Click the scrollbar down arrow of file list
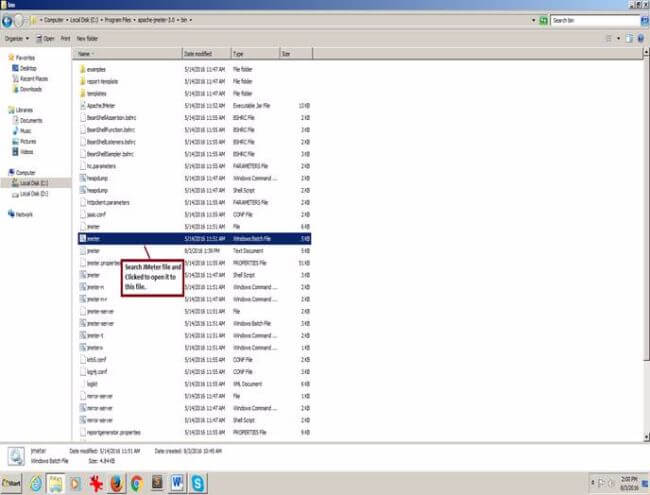 pos(646,437)
